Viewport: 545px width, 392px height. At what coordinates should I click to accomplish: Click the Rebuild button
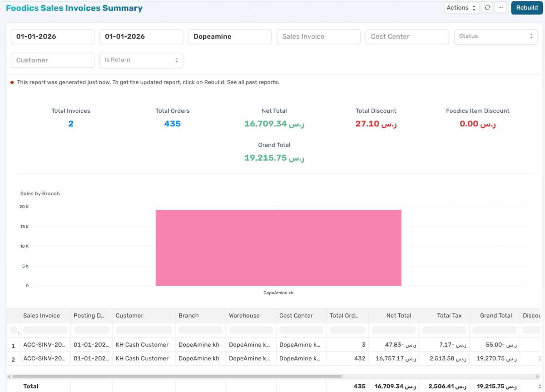(526, 8)
